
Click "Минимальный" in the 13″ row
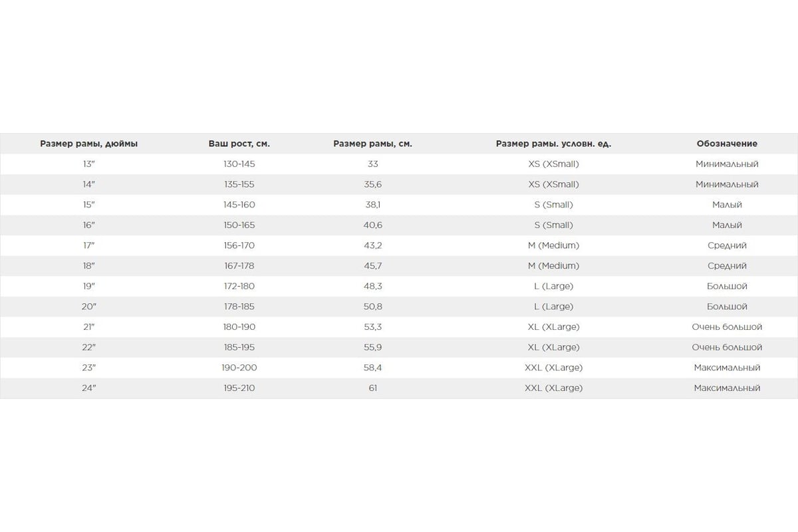(727, 164)
